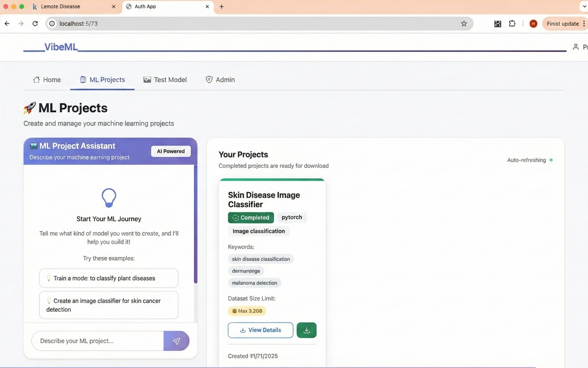Expand tab search chevron at top right
588x368 pixels.
[x=585, y=6]
